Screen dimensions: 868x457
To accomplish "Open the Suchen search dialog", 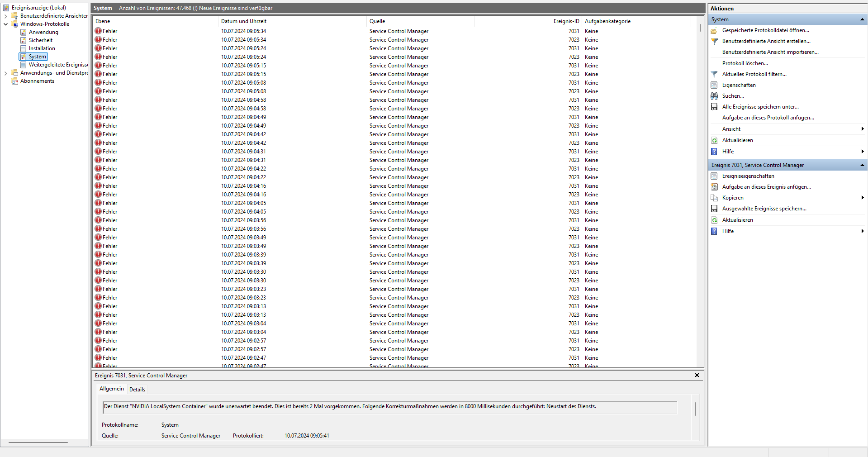I will (x=733, y=95).
